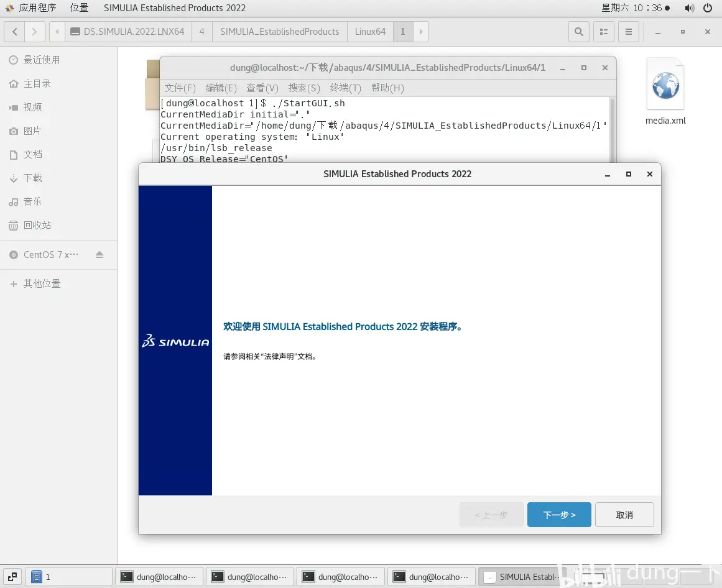Select the Linux64 path segment
The image size is (722, 588).
[370, 32]
